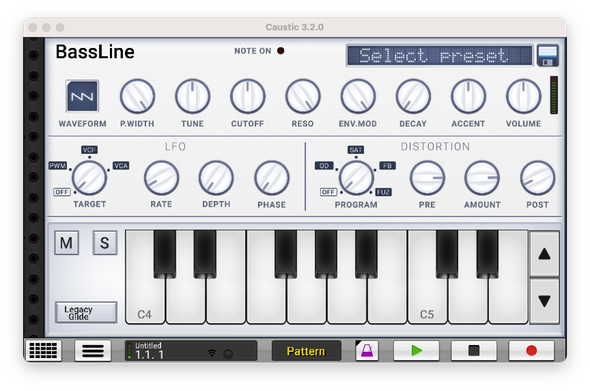Play the A4 white key
590x391 pixels.
347,301
